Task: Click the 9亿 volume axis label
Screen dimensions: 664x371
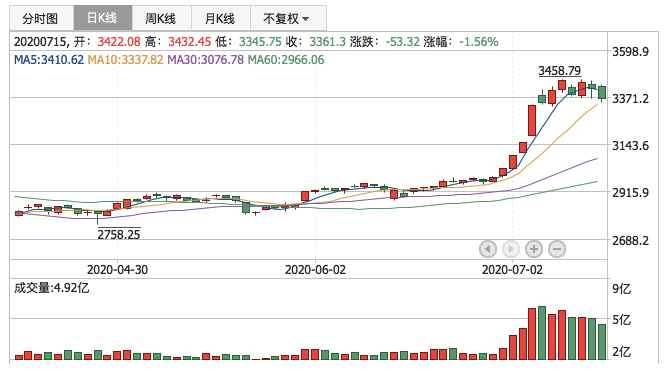Action: pos(622,289)
